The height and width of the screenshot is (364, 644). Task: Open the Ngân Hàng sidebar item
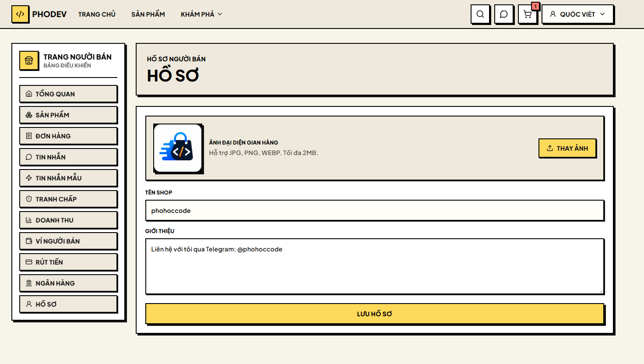(68, 283)
